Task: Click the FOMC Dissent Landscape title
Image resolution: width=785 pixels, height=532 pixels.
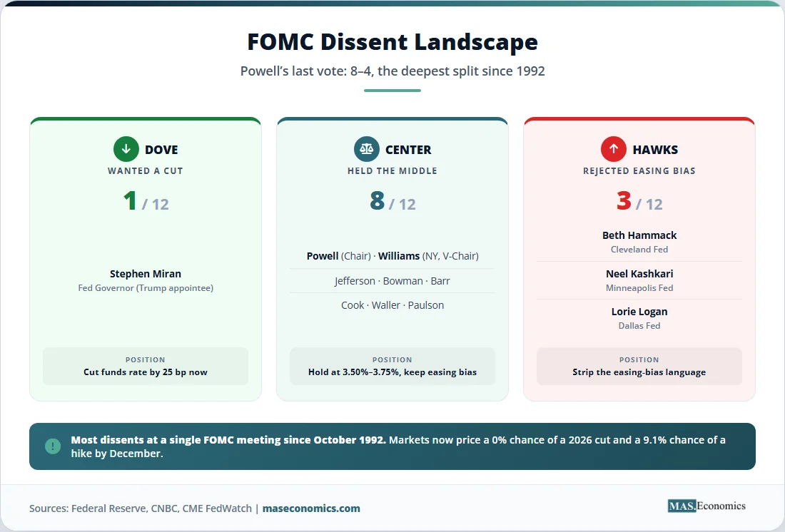Action: tap(392, 41)
